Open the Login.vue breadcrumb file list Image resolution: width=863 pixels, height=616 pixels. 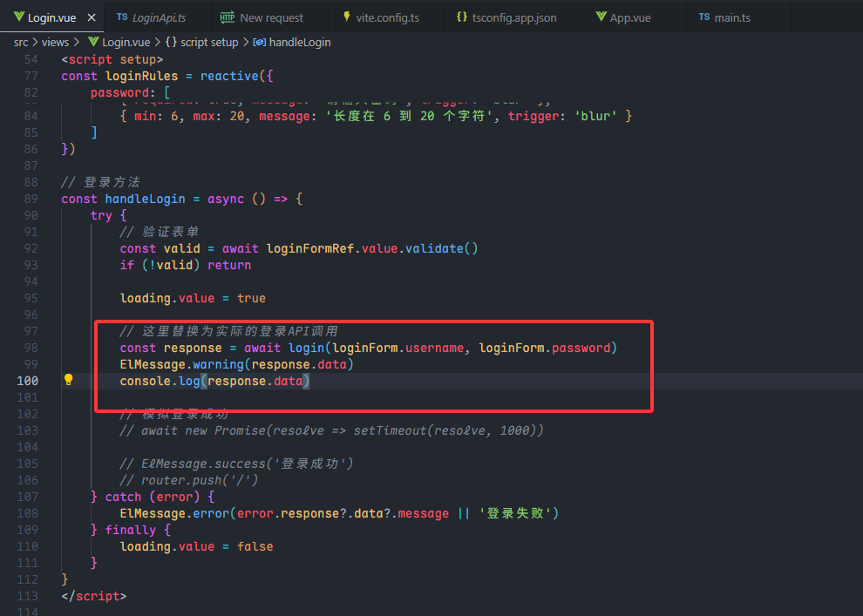tap(126, 42)
